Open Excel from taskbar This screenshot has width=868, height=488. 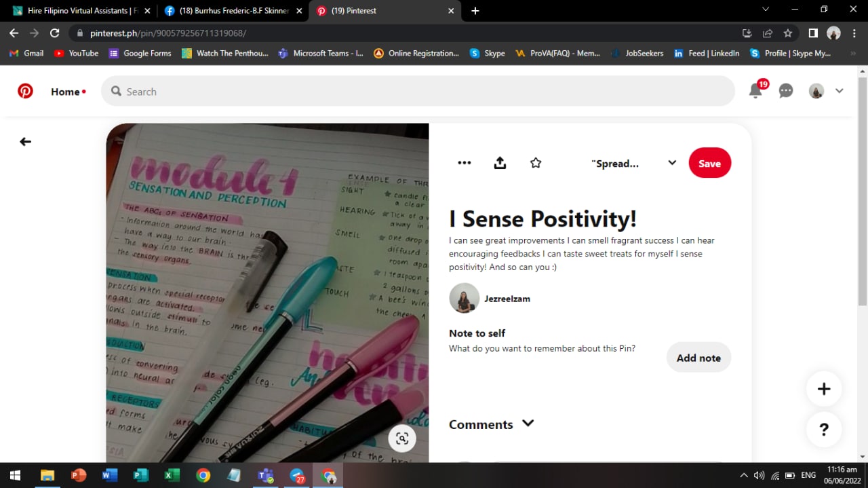172,476
